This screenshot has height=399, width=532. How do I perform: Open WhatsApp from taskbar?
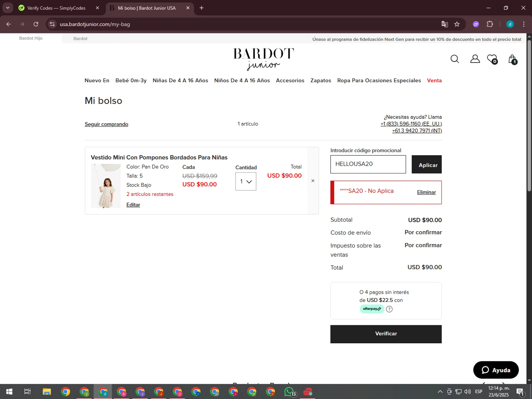(289, 392)
